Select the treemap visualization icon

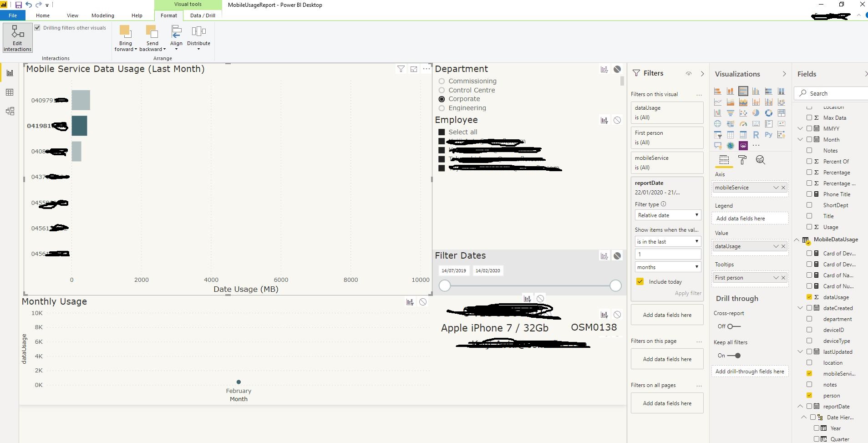pos(782,113)
